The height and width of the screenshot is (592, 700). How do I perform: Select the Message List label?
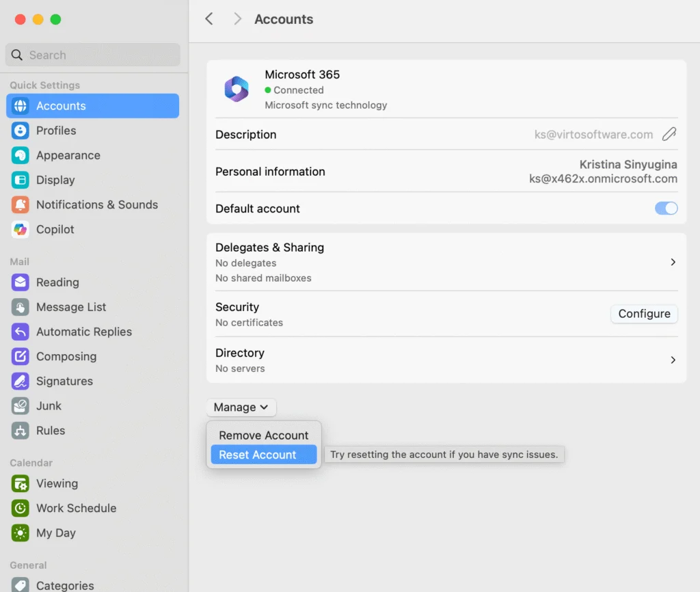71,307
